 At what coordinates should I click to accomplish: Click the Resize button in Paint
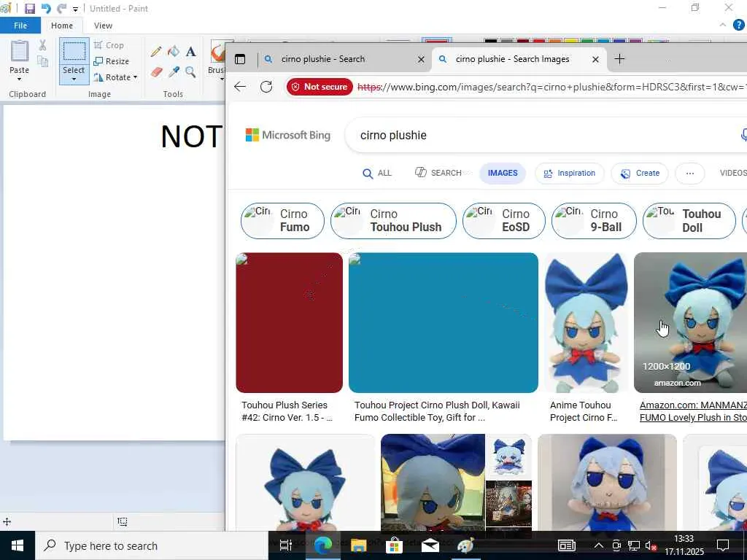point(112,61)
